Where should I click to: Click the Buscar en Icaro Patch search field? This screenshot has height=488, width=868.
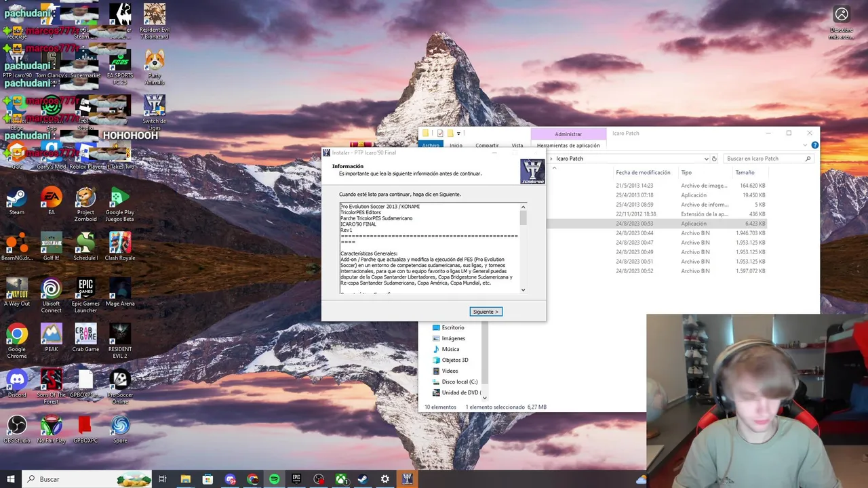pos(768,159)
